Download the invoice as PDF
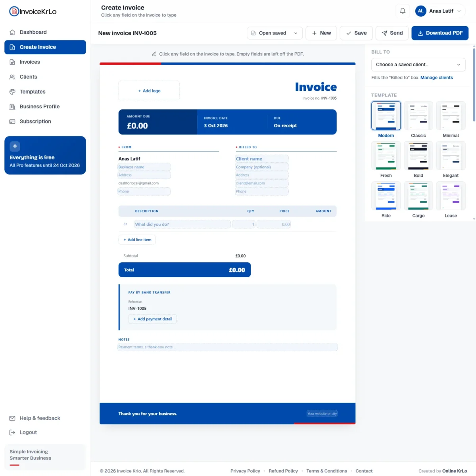 (440, 33)
